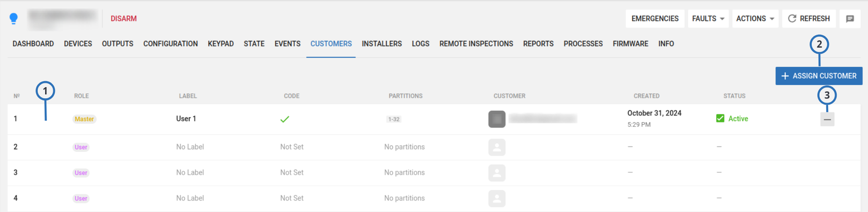The height and width of the screenshot is (212, 868).
Task: Click the green code checkmark for User 1
Action: pyautogui.click(x=284, y=119)
